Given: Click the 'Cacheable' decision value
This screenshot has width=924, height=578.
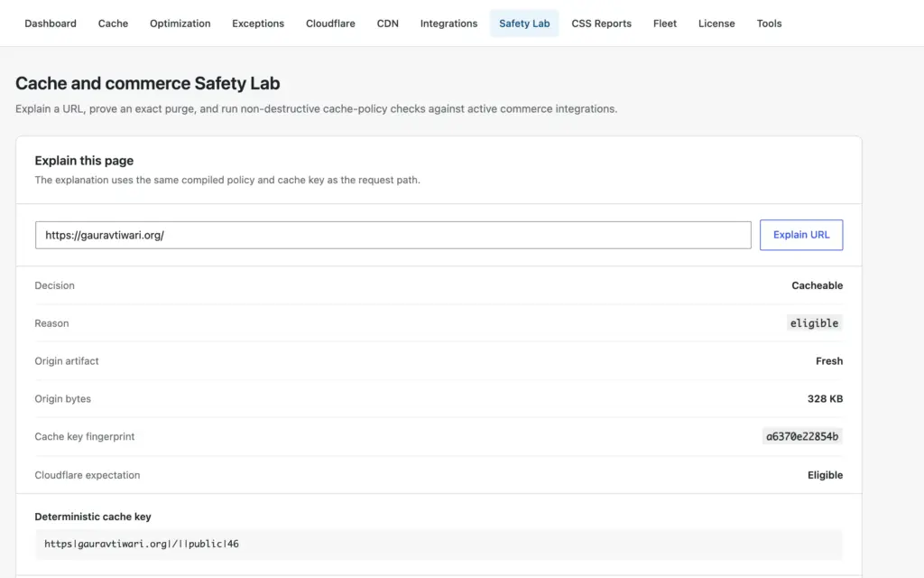Looking at the screenshot, I should point(817,285).
